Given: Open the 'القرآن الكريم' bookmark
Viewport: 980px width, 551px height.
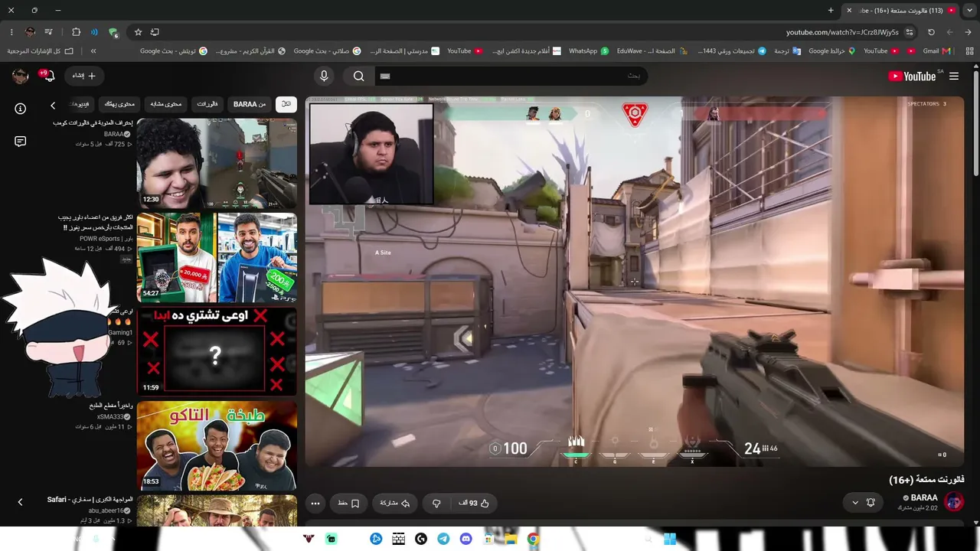Looking at the screenshot, I should coord(250,51).
